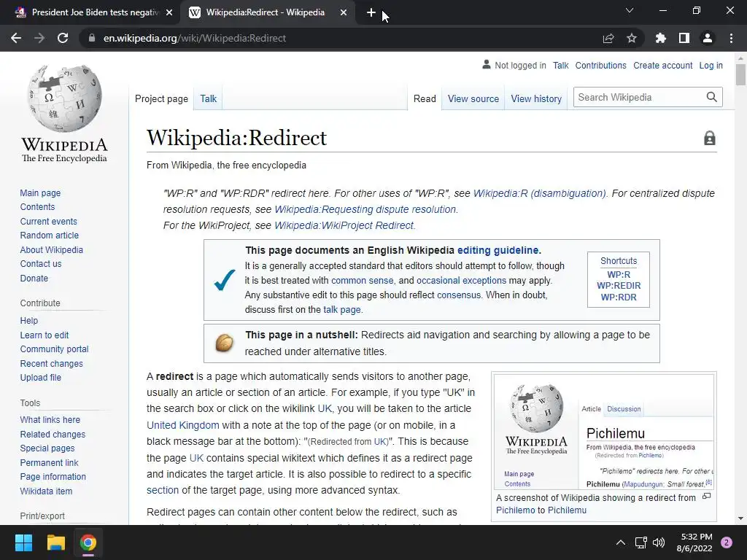Click the common sense link

362,281
